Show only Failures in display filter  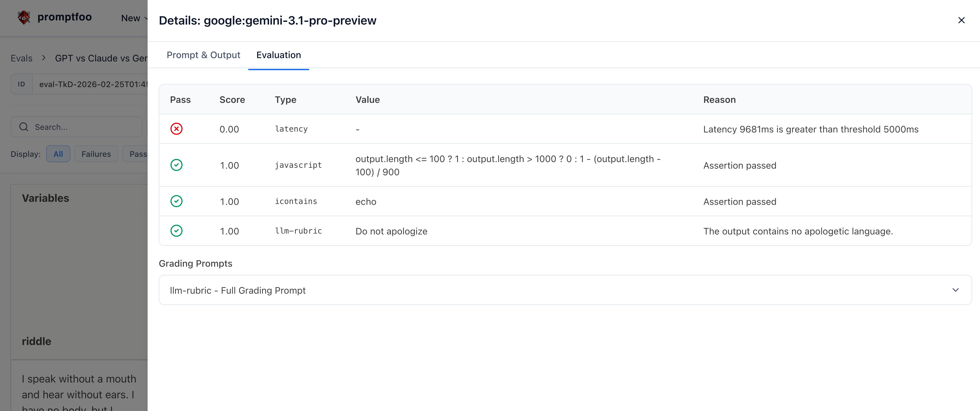pyautogui.click(x=96, y=154)
